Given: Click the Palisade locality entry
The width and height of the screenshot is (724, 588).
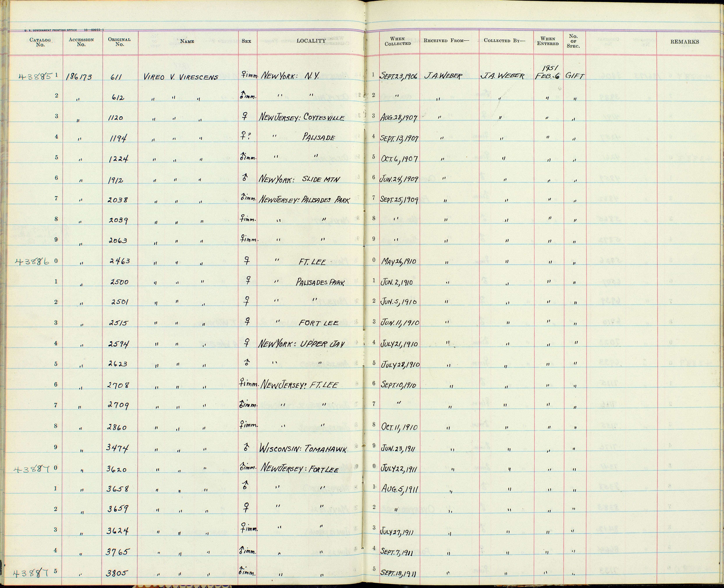Looking at the screenshot, I should 319,138.
